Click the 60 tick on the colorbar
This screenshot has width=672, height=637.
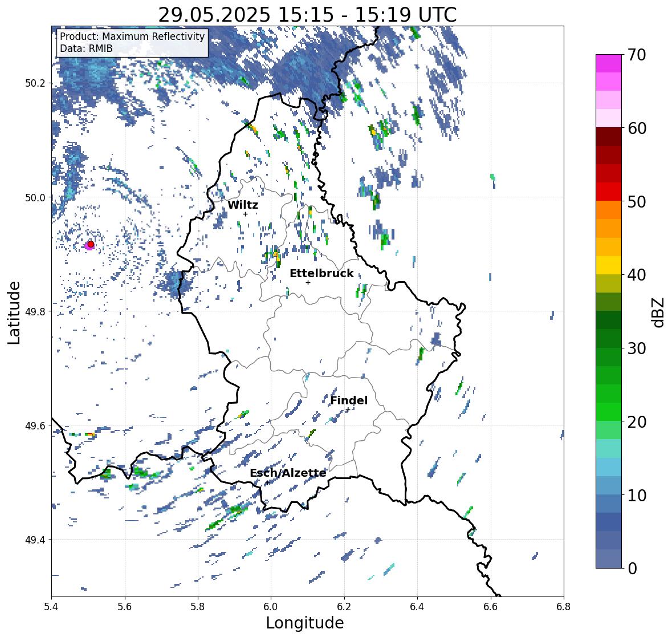[x=637, y=128]
